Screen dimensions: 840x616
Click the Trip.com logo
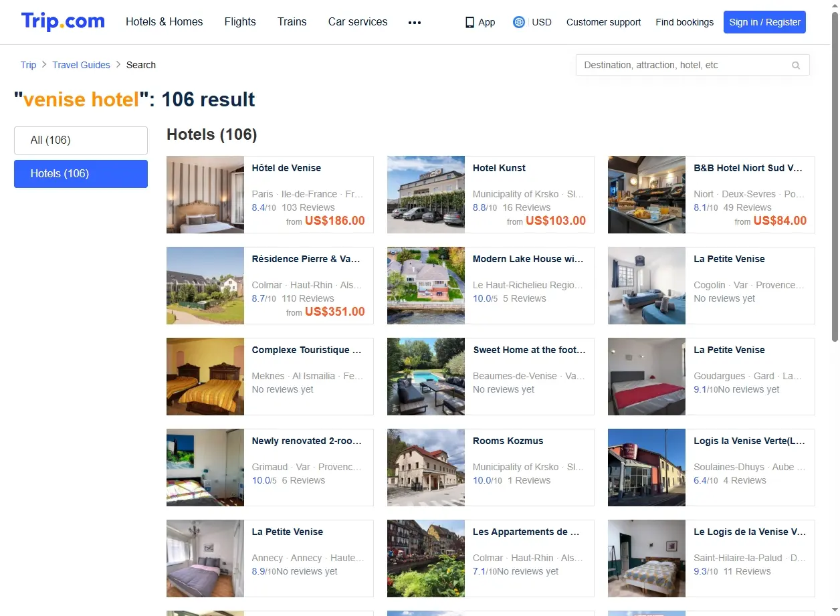(x=63, y=21)
